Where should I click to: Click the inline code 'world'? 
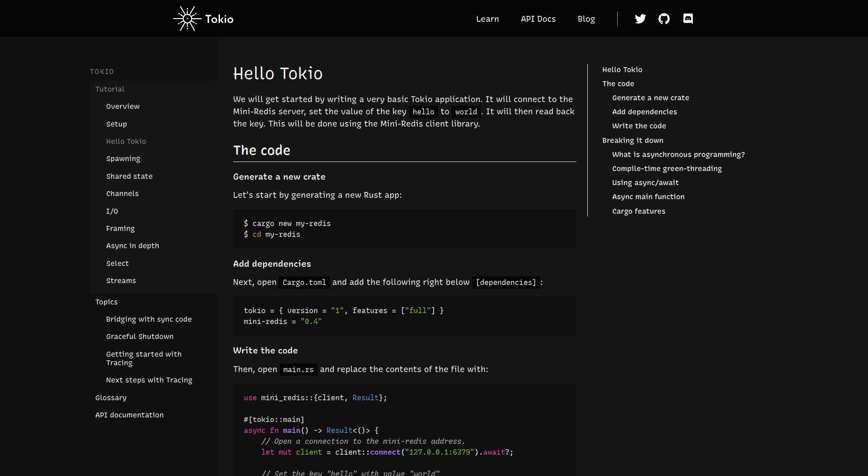[x=466, y=112]
